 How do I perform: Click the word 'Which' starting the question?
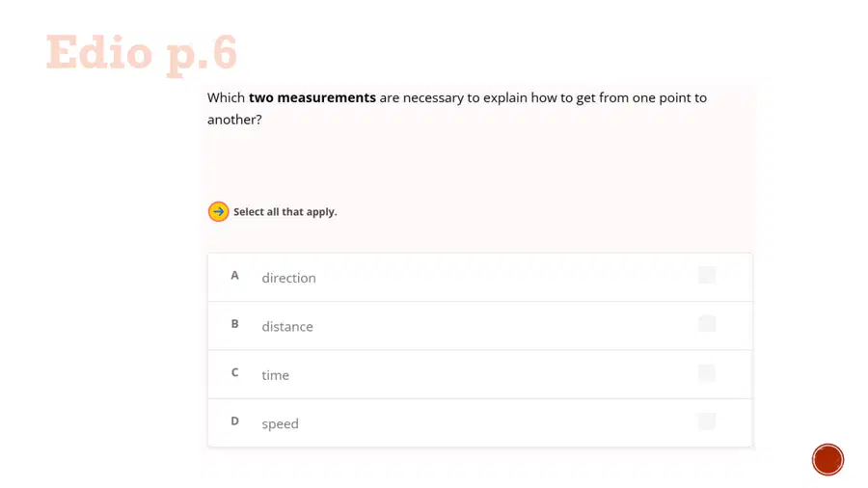pyautogui.click(x=226, y=98)
